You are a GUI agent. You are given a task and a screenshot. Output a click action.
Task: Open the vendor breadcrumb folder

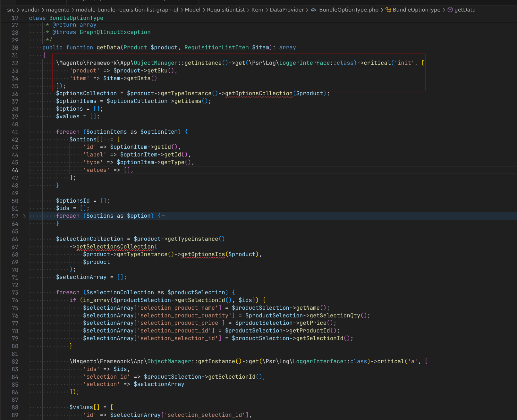click(30, 10)
